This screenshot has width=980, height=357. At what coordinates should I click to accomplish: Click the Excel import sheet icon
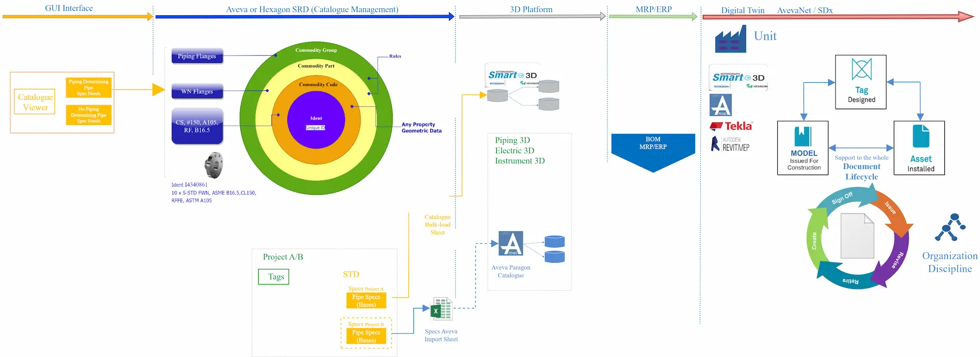442,309
